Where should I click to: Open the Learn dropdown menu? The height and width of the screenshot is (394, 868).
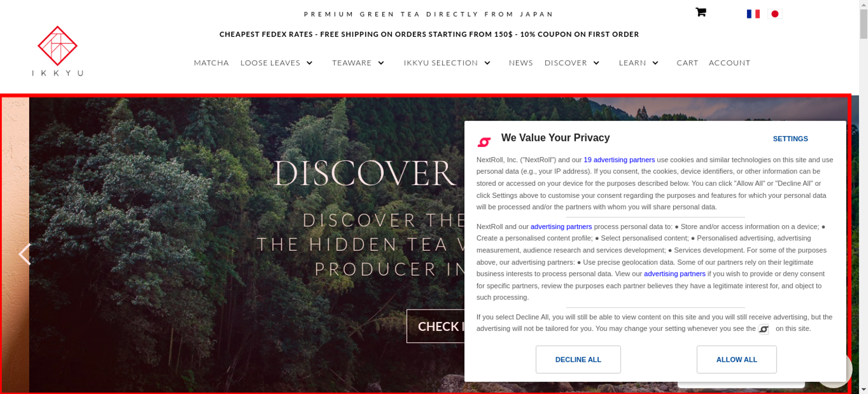click(638, 63)
